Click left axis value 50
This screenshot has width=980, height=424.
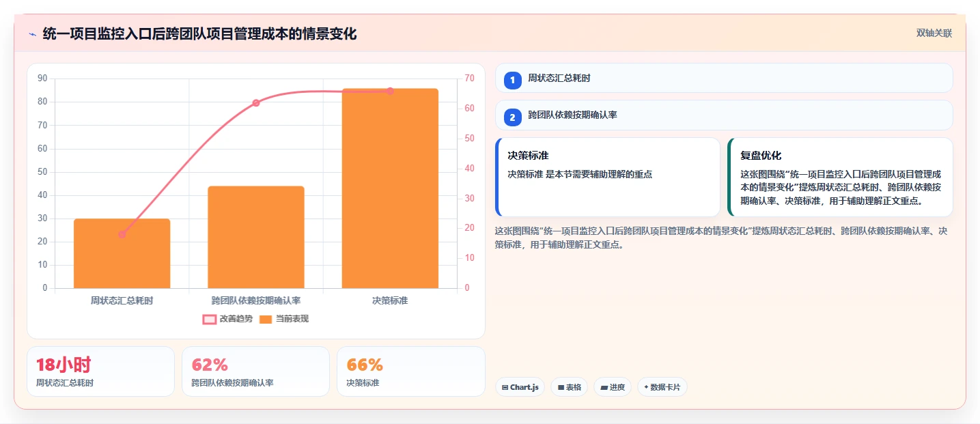42,172
